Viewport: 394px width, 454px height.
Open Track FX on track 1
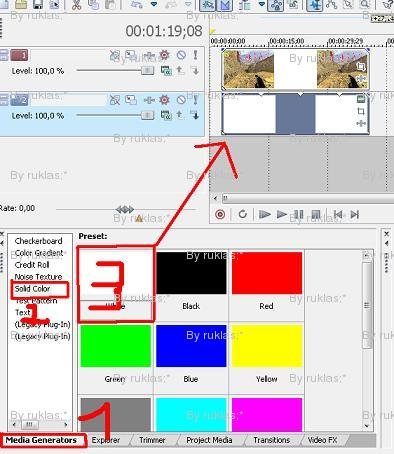(x=164, y=55)
